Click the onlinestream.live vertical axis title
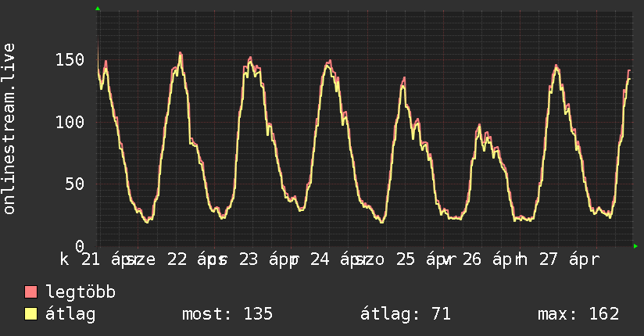The image size is (644, 336). [x=9, y=129]
